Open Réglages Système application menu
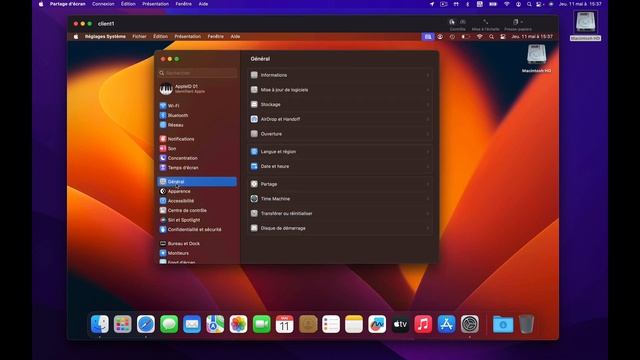This screenshot has height=360, width=640. (105, 37)
